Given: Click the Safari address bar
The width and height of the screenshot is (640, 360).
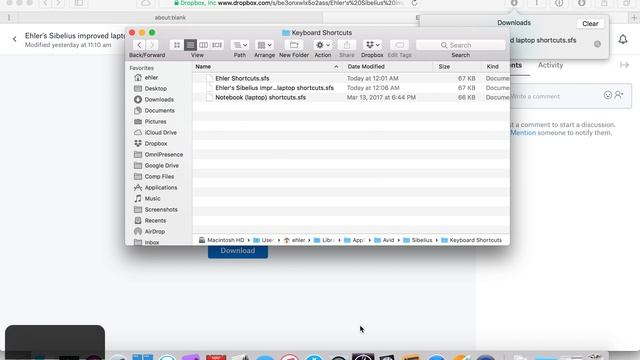Looking at the screenshot, I should pos(290,3).
